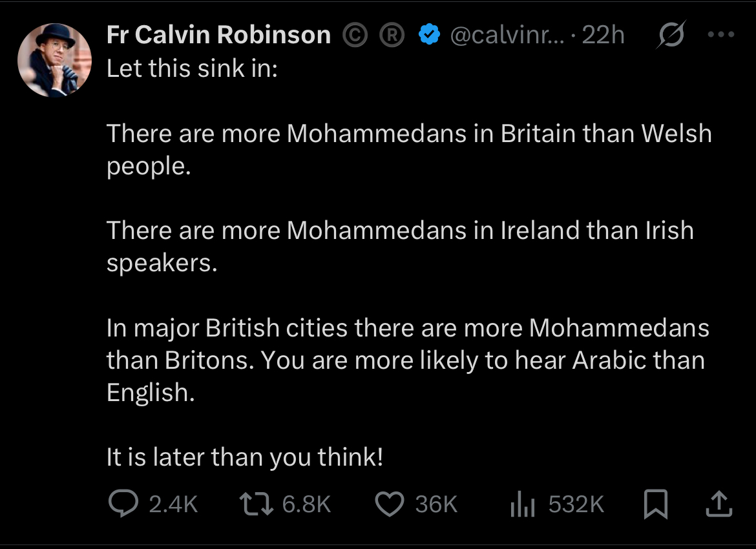Click the registered trademark symbol badge
Screen dimensions: 756x549
[x=391, y=36]
